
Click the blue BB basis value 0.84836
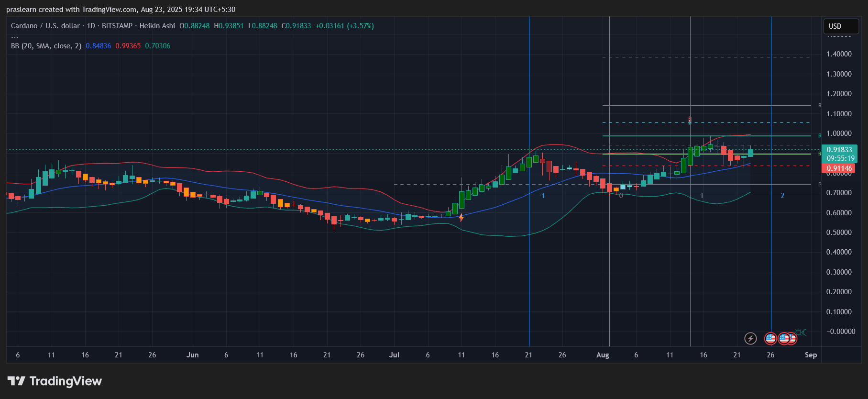click(99, 46)
